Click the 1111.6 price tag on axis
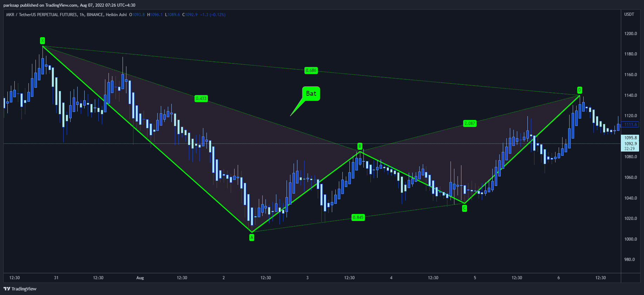 click(630, 125)
